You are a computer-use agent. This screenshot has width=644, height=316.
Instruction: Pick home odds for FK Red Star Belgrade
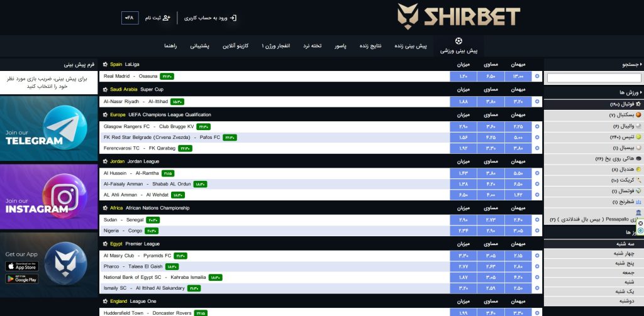pyautogui.click(x=464, y=138)
